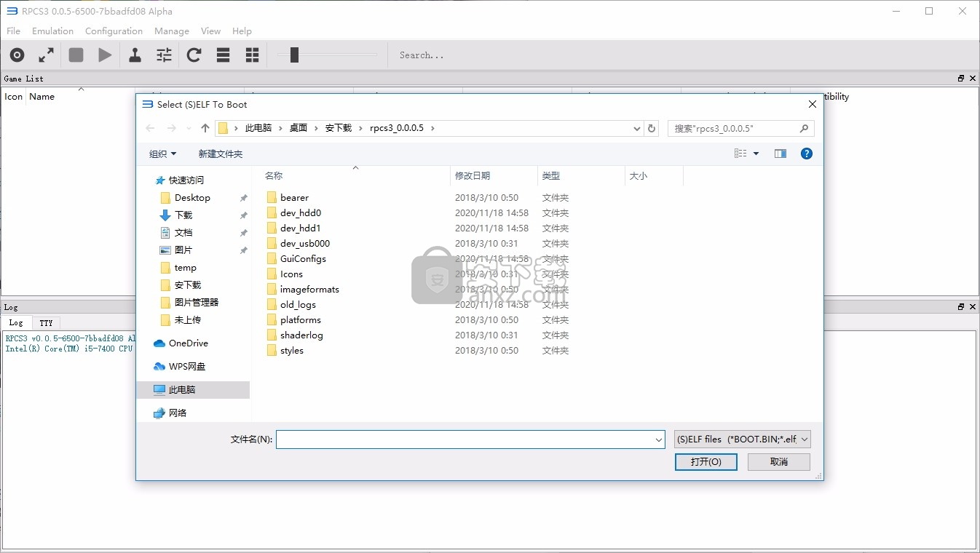
Task: Switch to list view mode icon
Action: (x=224, y=55)
